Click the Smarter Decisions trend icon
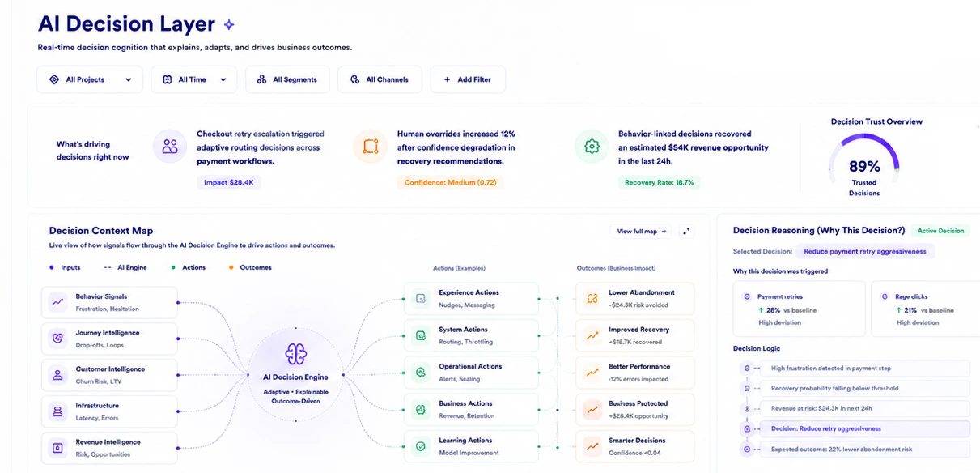This screenshot has height=473, width=980. coord(592,446)
